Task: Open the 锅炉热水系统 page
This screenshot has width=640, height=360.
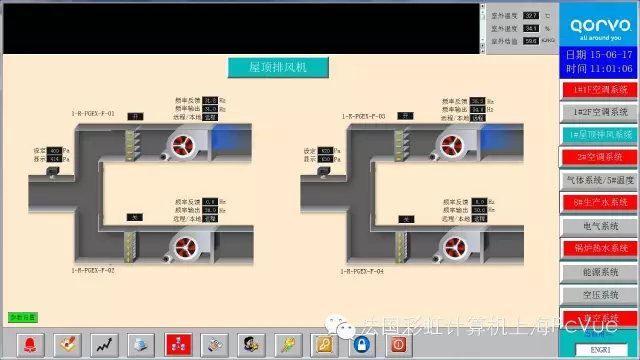Action: tap(600, 248)
